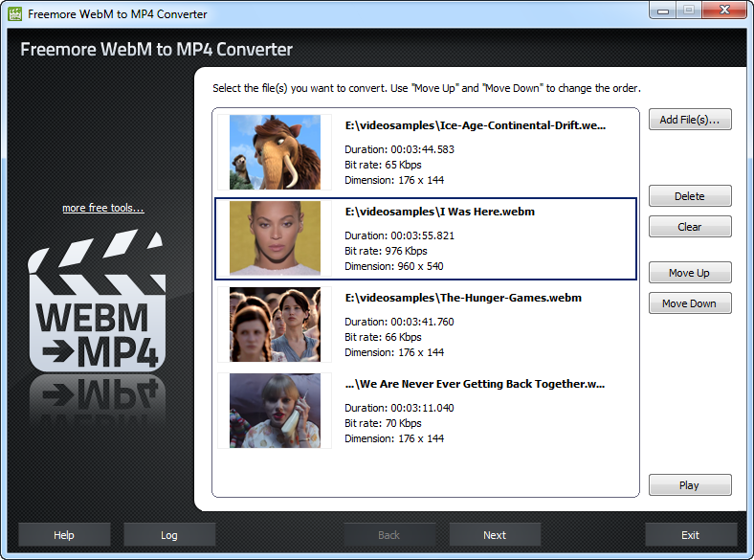Open the 'more free tools...' link
Viewport: 754px width, 560px height.
tap(103, 208)
